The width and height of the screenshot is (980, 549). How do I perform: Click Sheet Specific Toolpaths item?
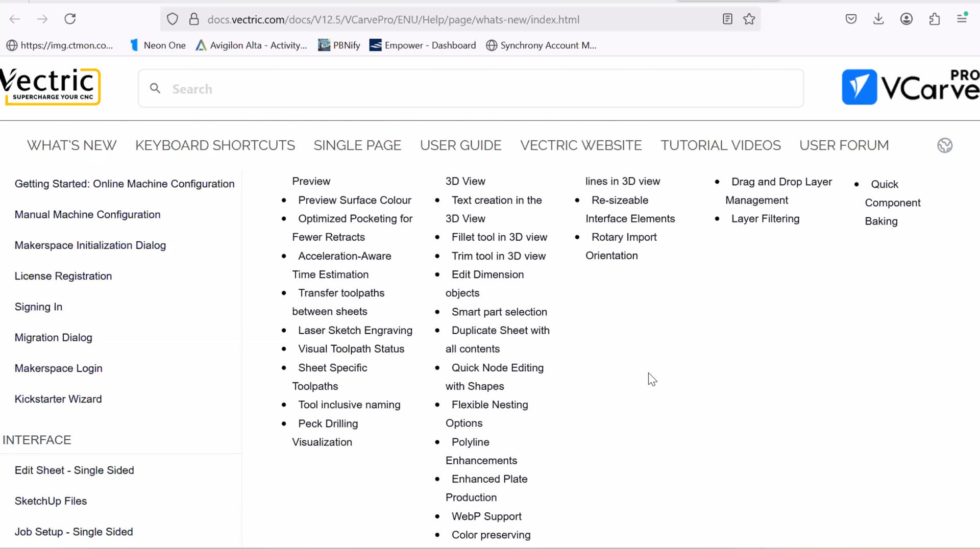tap(330, 377)
